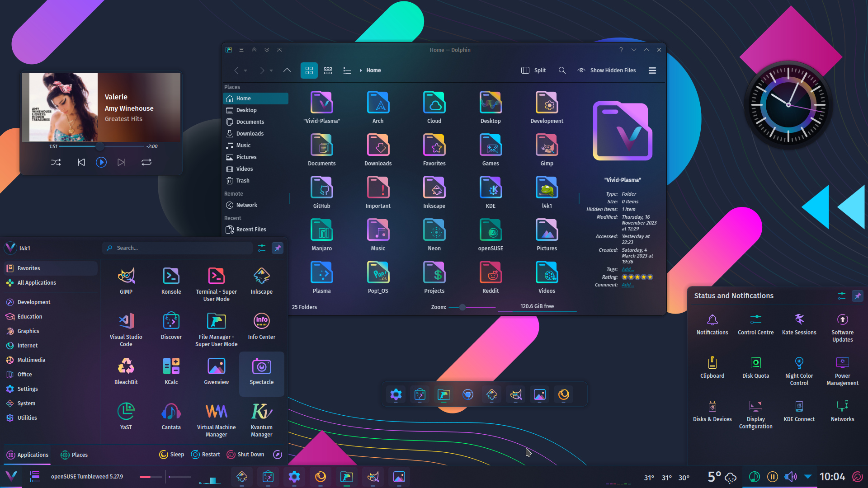Click the launcher Search field
The image size is (868, 488).
177,248
